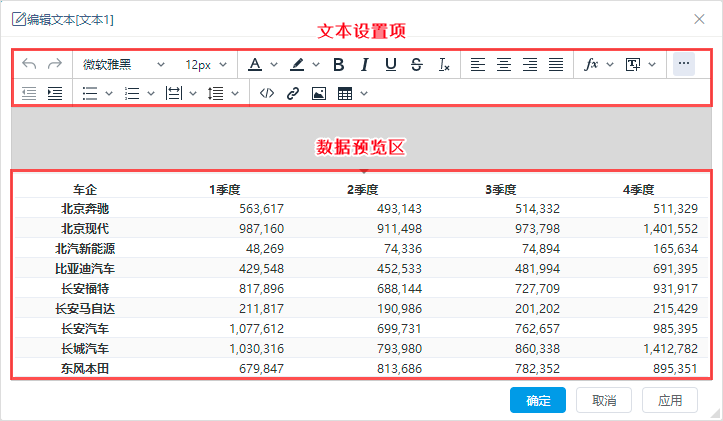Viewport: 723px width, 421px height.
Task: Expand the text box dropdown arrow
Action: (x=652, y=65)
